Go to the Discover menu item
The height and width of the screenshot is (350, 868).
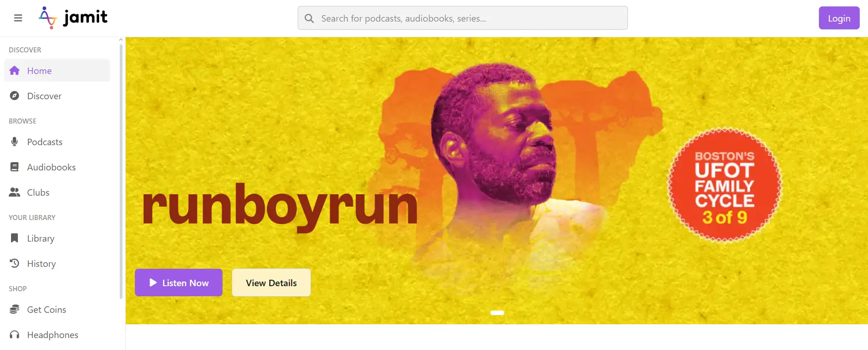[x=44, y=96]
